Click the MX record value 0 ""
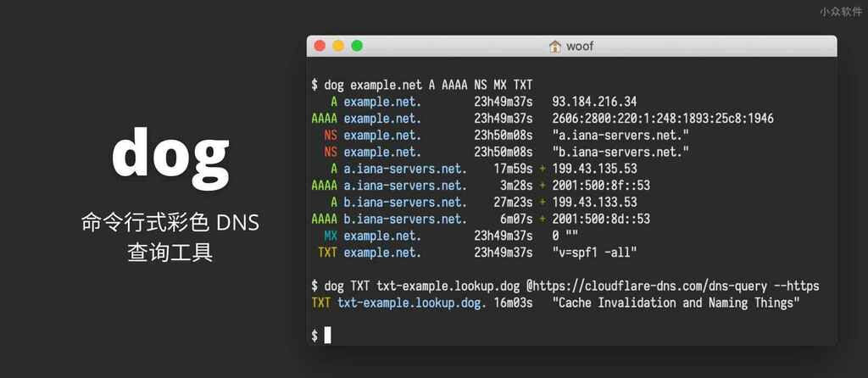This screenshot has width=868, height=378. point(564,236)
